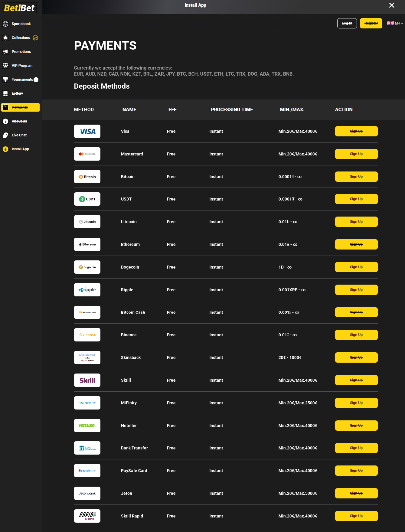The image size is (405, 532).
Task: Click the Neteller logo thumbnail
Action: (x=87, y=426)
